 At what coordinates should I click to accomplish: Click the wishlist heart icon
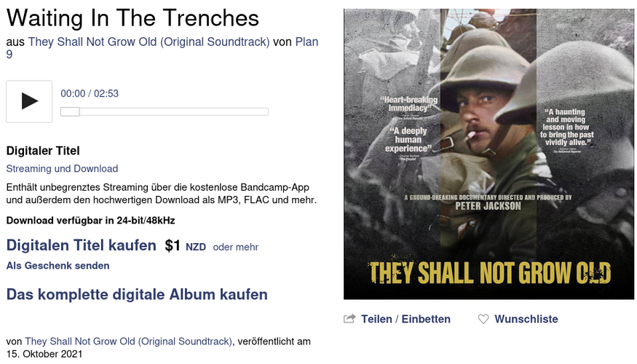[483, 320]
